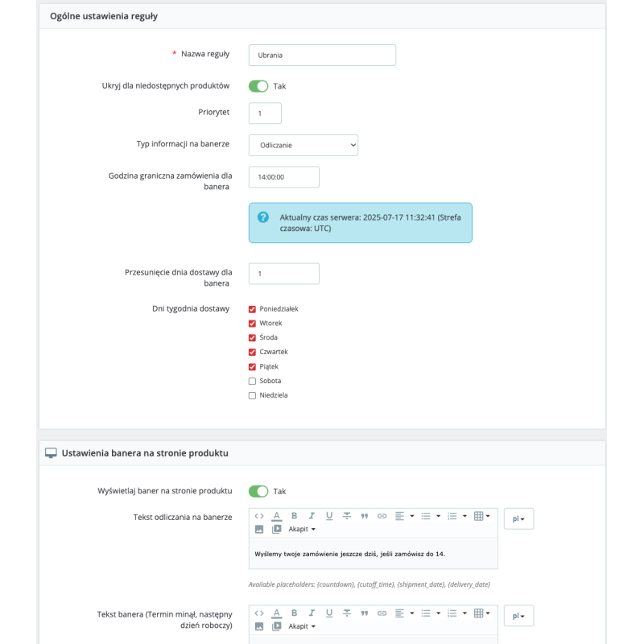
Task: Open the Typ informacji na banerze dropdown
Action: point(303,145)
